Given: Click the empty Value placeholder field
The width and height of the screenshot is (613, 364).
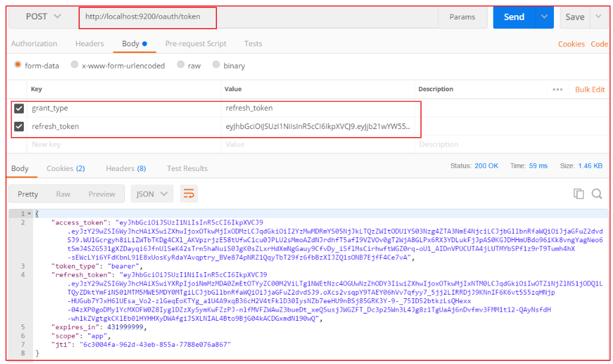Looking at the screenshot, I should coord(318,144).
